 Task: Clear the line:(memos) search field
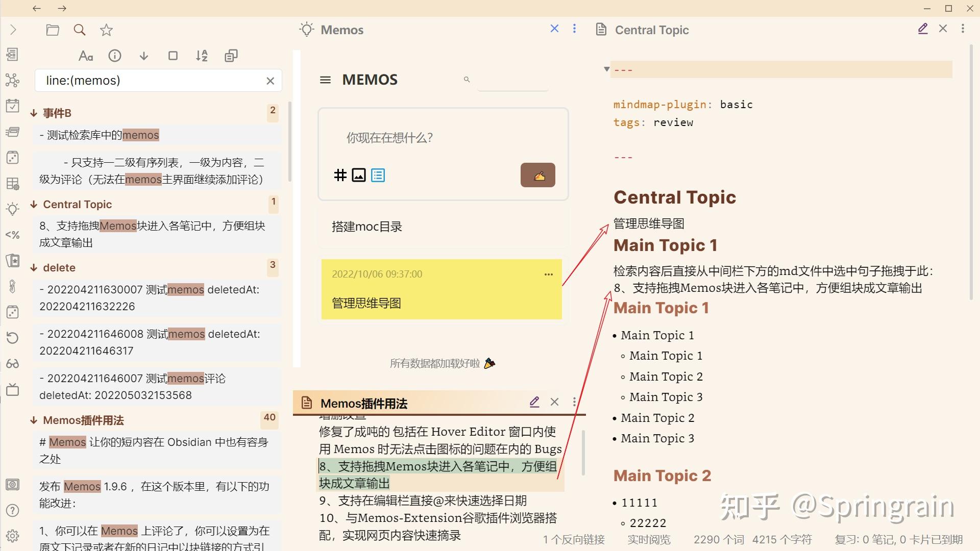271,81
